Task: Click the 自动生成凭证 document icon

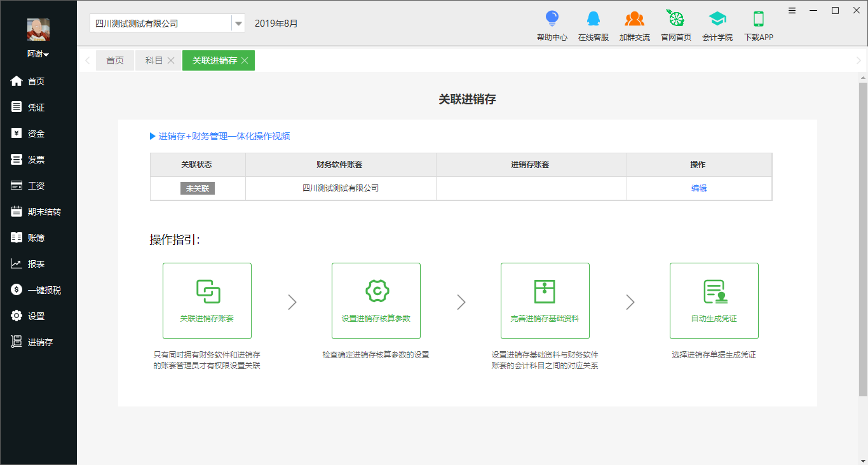Action: click(x=715, y=291)
